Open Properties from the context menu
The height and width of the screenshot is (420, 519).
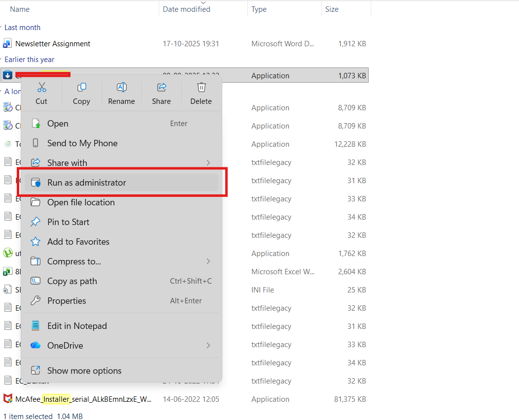(x=67, y=301)
